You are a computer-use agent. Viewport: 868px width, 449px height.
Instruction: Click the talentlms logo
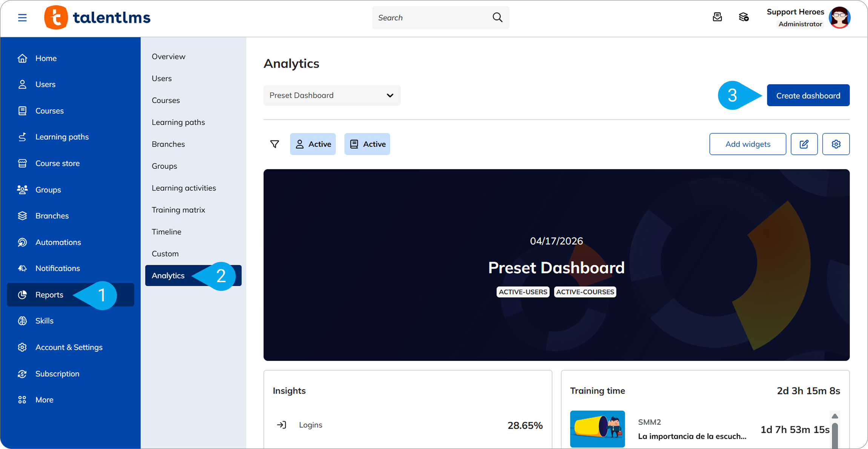point(97,17)
